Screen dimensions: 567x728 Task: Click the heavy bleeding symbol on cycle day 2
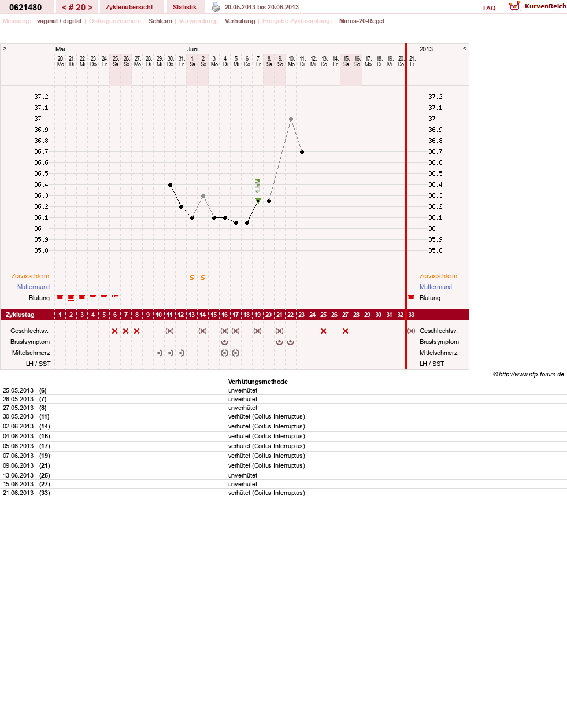click(x=71, y=298)
